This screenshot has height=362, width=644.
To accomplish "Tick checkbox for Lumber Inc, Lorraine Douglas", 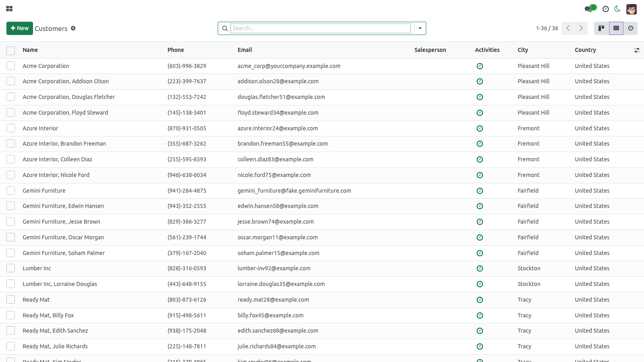I will click(11, 284).
